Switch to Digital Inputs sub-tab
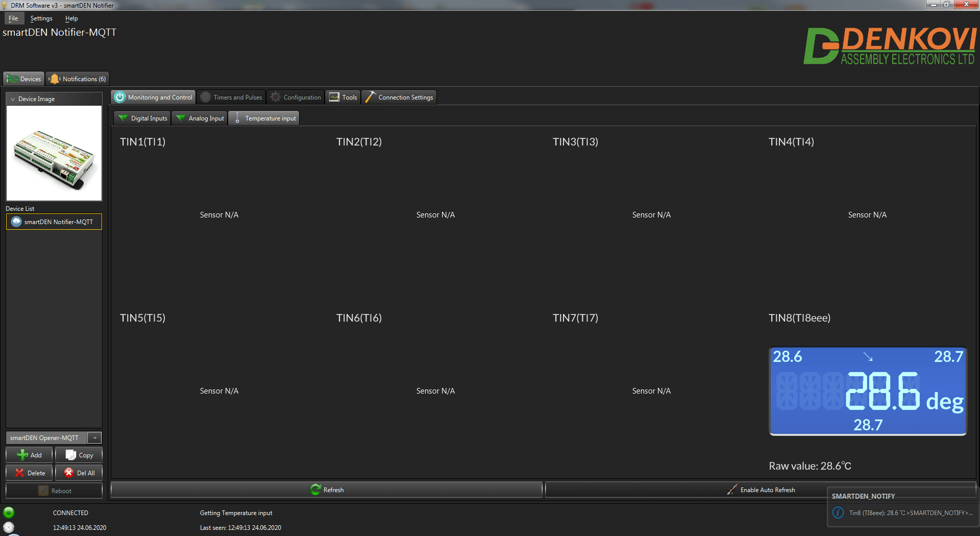Image resolution: width=980 pixels, height=536 pixels. (142, 118)
